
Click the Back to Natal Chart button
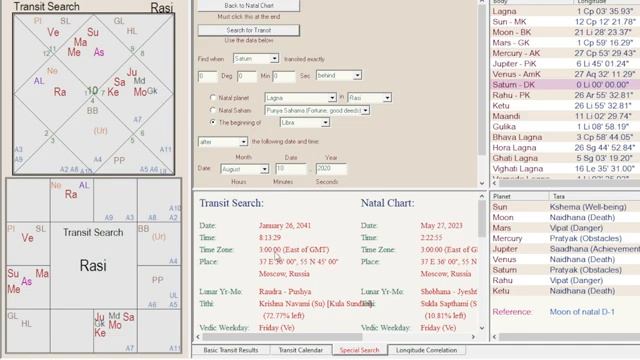[249, 6]
